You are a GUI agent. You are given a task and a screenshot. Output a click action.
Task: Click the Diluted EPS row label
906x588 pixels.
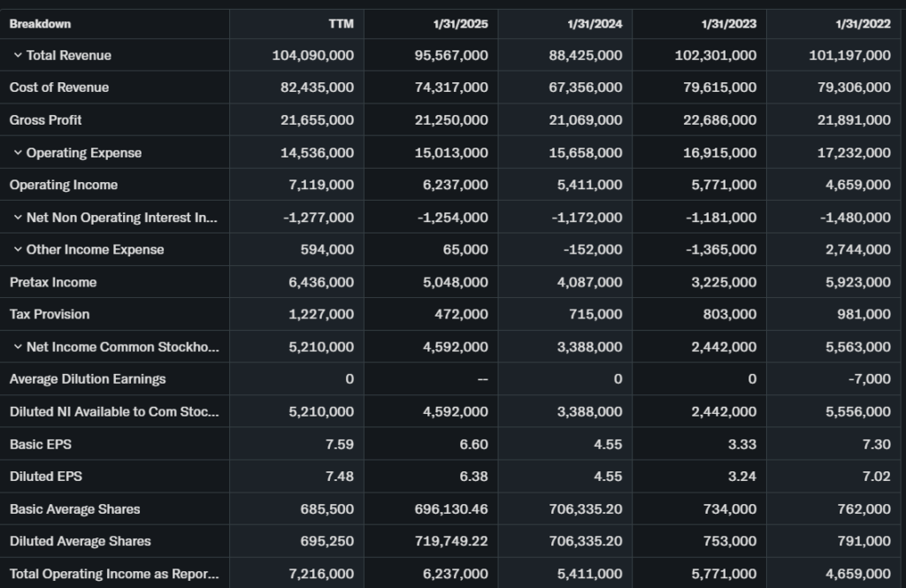pyautogui.click(x=46, y=477)
